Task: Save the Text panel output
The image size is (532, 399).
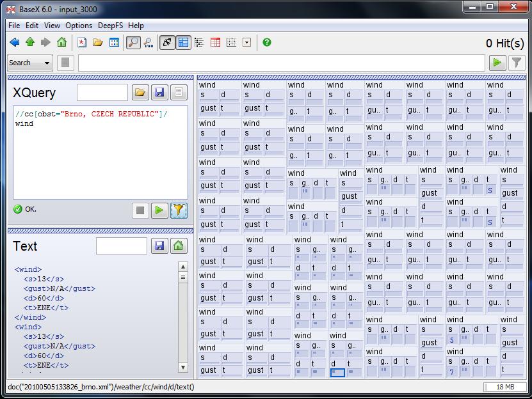Action: [159, 246]
